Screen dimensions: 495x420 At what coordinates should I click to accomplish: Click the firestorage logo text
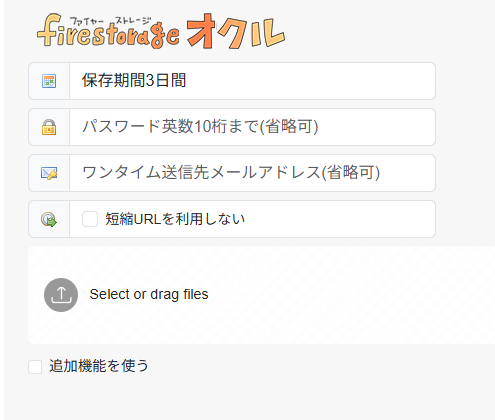[x=108, y=32]
